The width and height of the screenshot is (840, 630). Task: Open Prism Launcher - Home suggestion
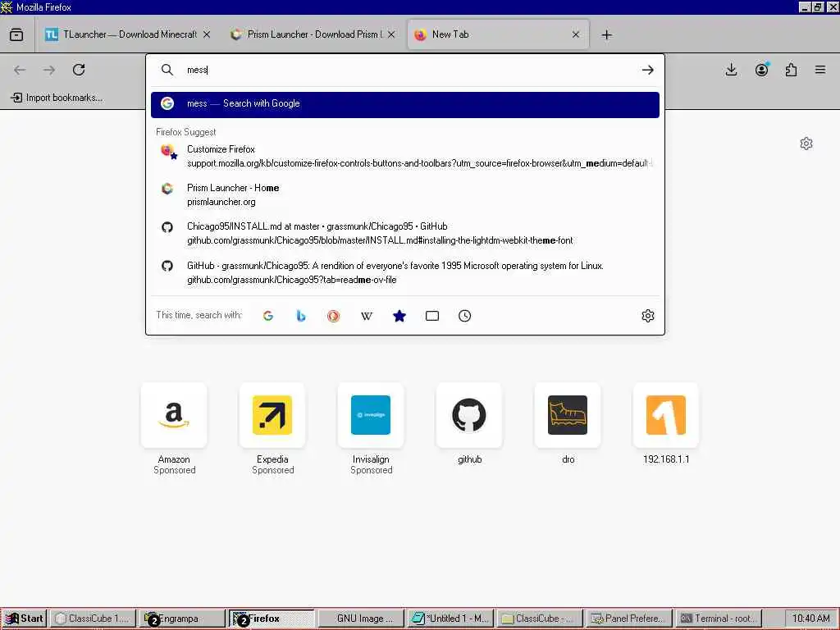tap(405, 194)
